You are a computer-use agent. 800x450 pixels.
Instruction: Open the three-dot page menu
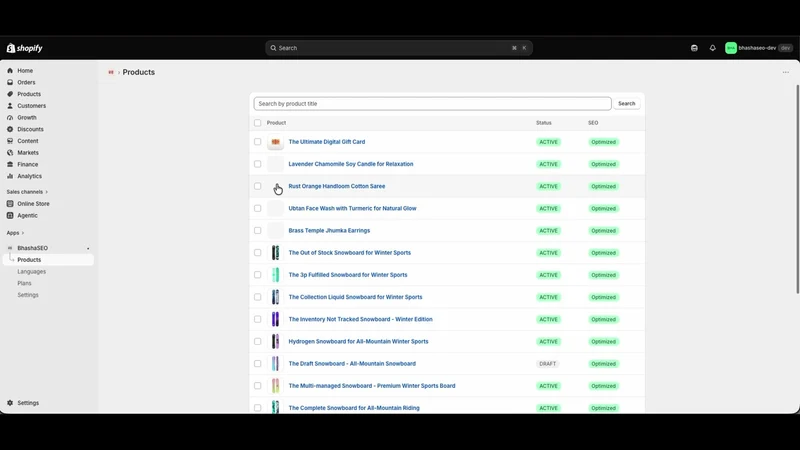786,72
